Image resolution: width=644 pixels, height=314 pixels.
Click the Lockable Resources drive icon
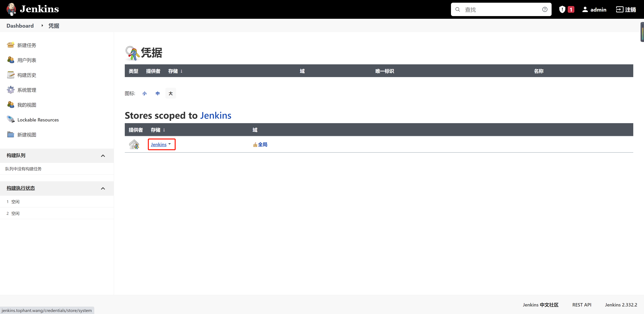pyautogui.click(x=11, y=119)
